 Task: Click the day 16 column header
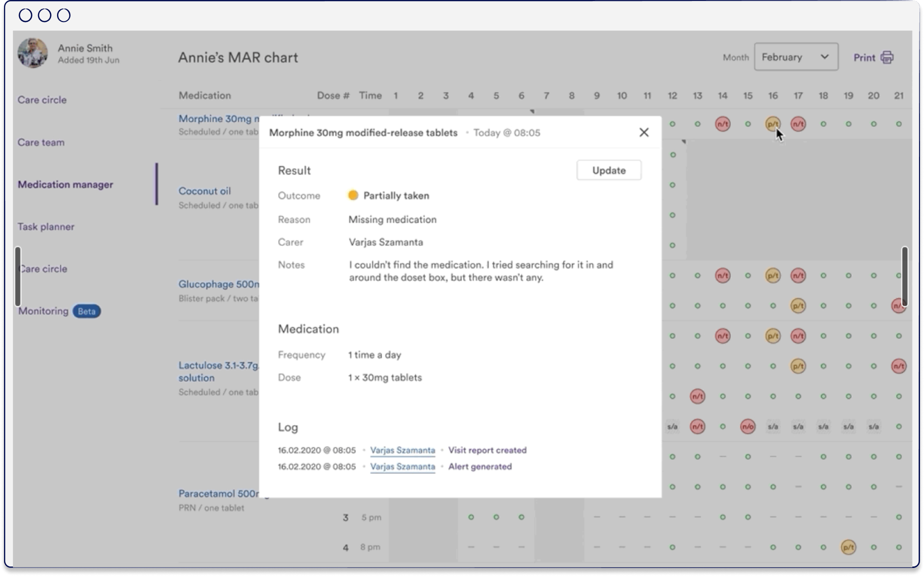(773, 95)
